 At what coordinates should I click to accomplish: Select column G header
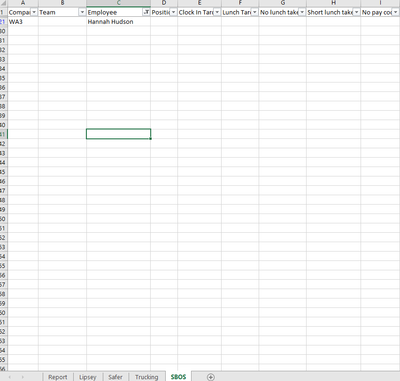pos(283,3)
